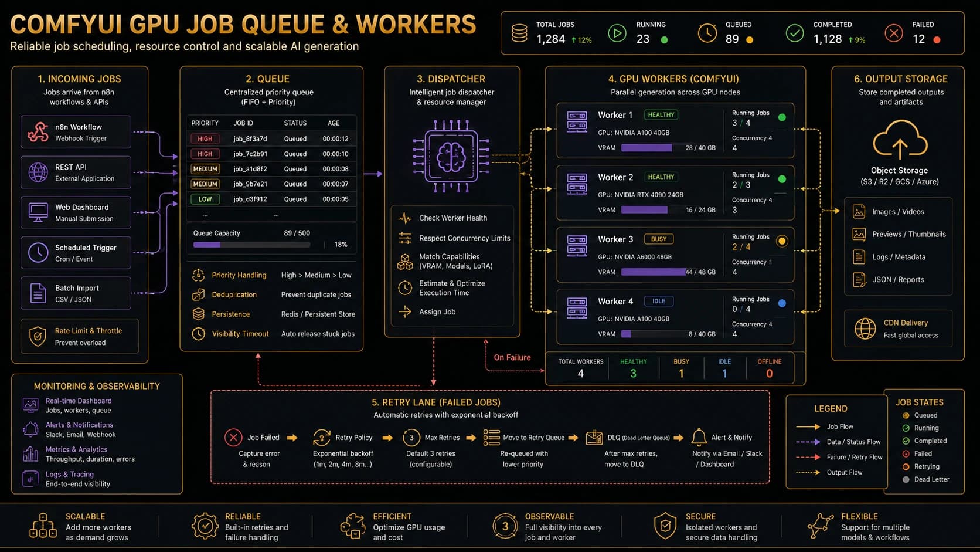980x552 pixels.
Task: Click job_7c2b91 in the queue table
Action: (250, 154)
